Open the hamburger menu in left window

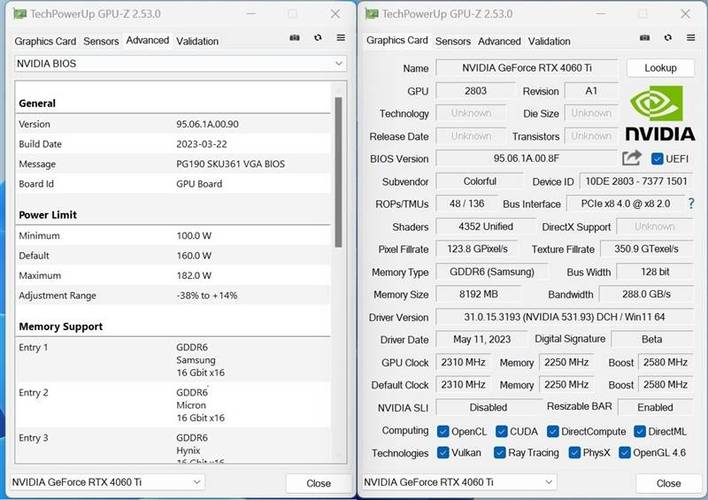[341, 38]
